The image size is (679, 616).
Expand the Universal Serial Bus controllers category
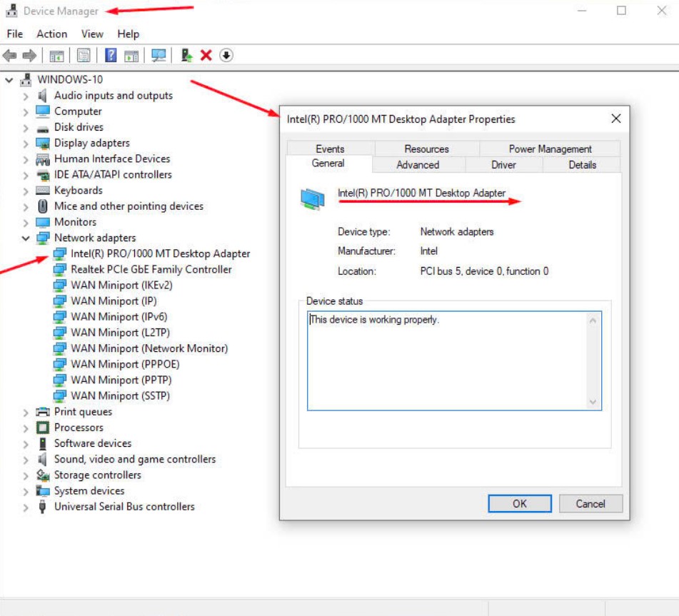click(26, 508)
